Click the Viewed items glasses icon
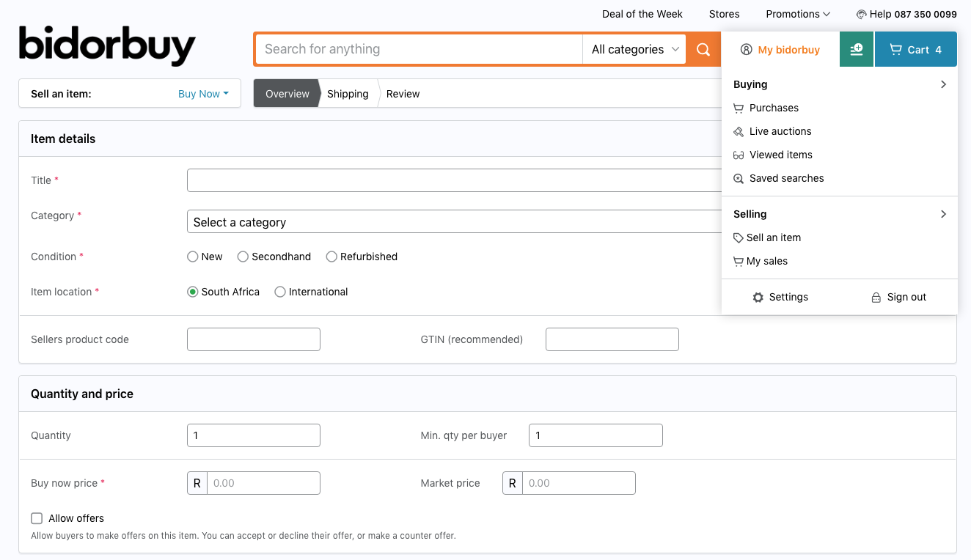The height and width of the screenshot is (560, 971). [739, 155]
